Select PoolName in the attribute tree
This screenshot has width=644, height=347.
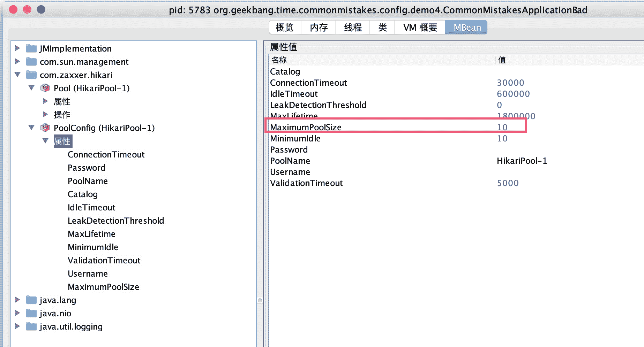(x=88, y=181)
